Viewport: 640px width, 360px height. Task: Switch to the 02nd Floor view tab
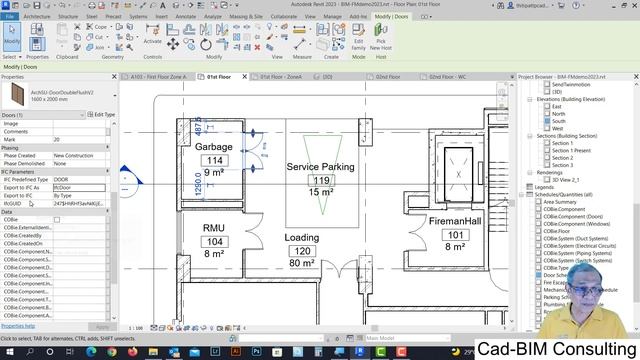(388, 77)
